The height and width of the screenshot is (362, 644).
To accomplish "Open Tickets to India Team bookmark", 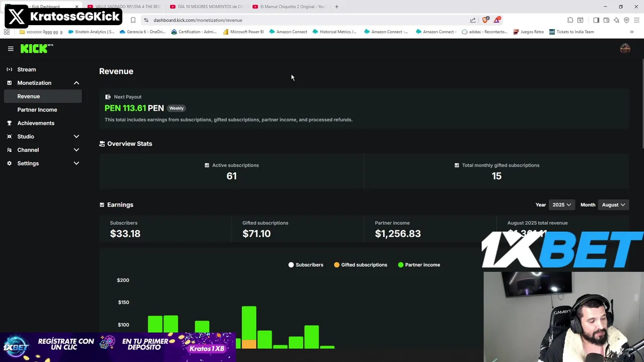I will coord(572,32).
